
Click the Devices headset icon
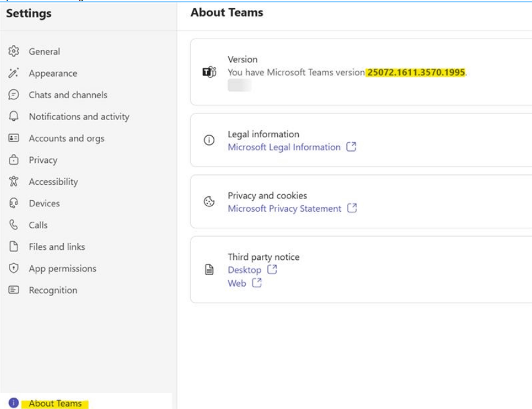[x=14, y=203]
